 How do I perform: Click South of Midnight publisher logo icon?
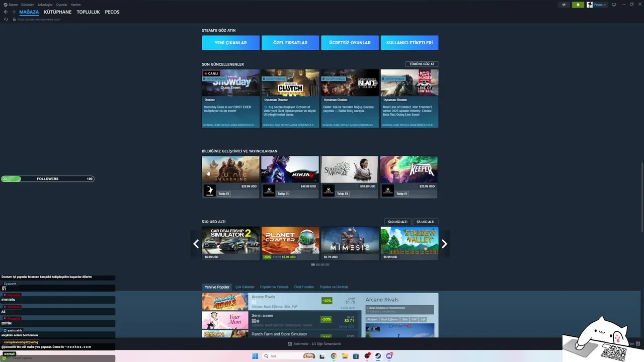(329, 191)
